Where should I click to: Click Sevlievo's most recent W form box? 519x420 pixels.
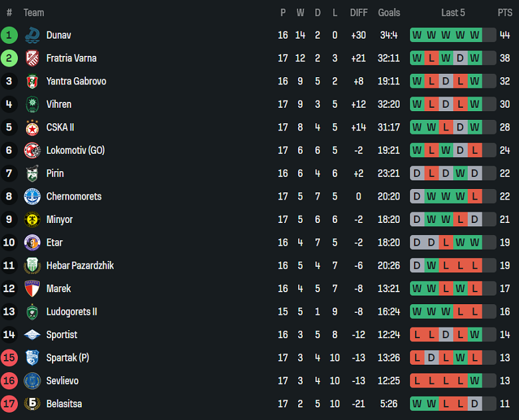pyautogui.click(x=474, y=381)
